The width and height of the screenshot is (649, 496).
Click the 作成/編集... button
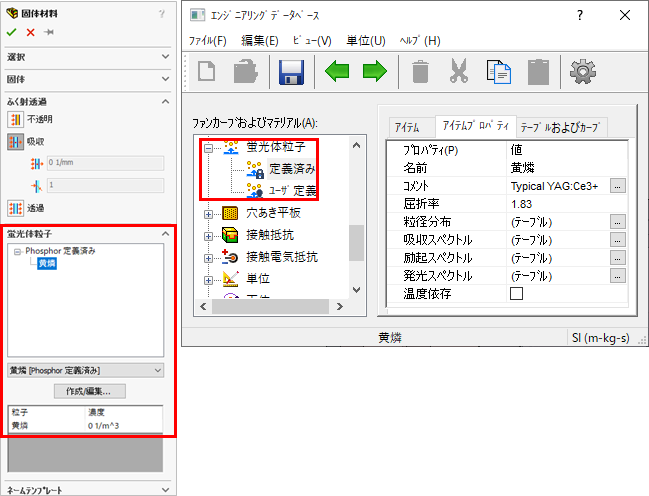(90, 391)
